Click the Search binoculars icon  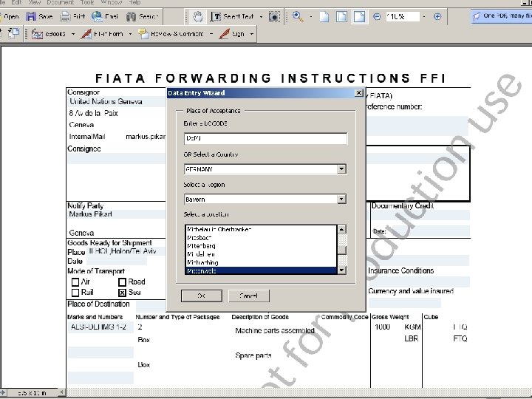[x=132, y=16]
